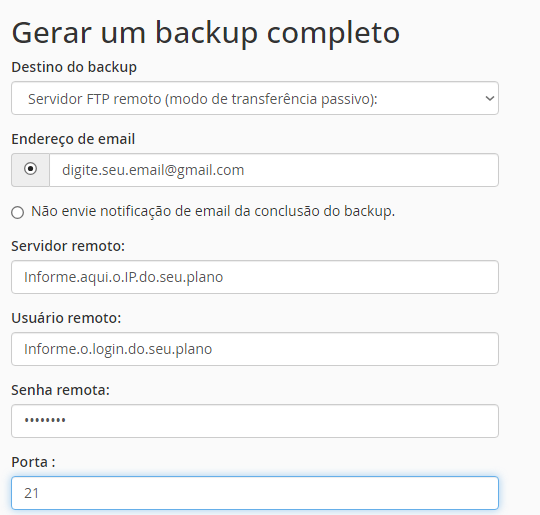
Task: Click the Endereço de email label
Action: coord(73,139)
